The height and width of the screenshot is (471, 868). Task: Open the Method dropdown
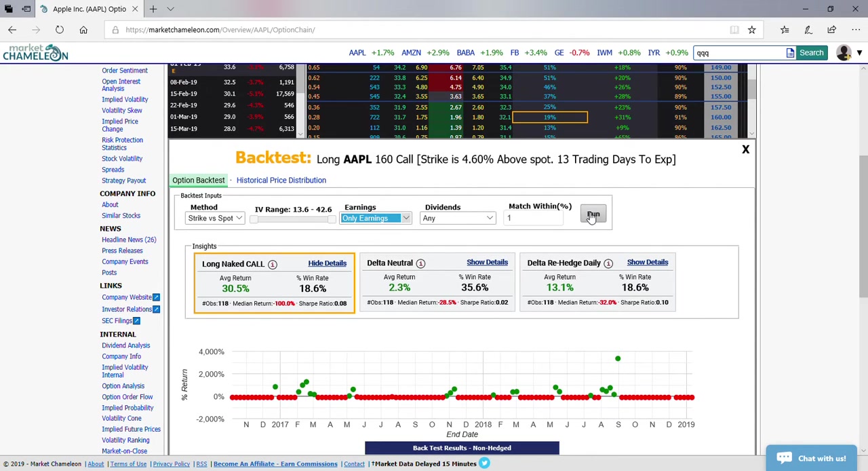215,219
